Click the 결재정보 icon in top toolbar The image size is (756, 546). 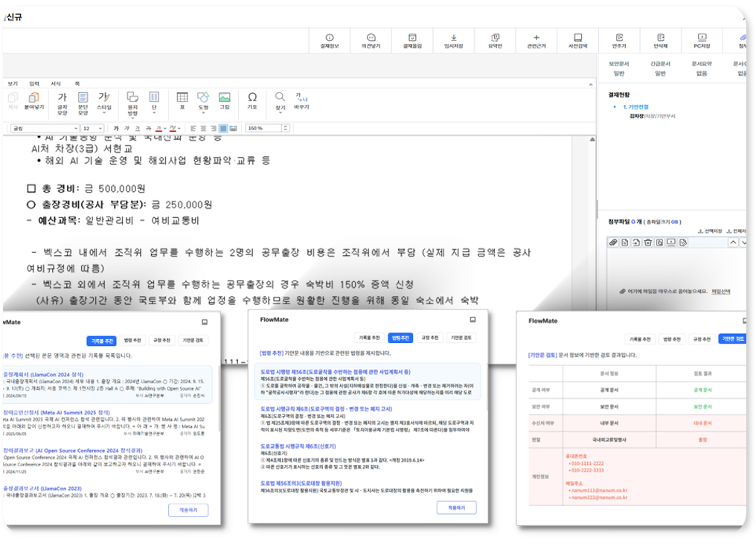[330, 40]
